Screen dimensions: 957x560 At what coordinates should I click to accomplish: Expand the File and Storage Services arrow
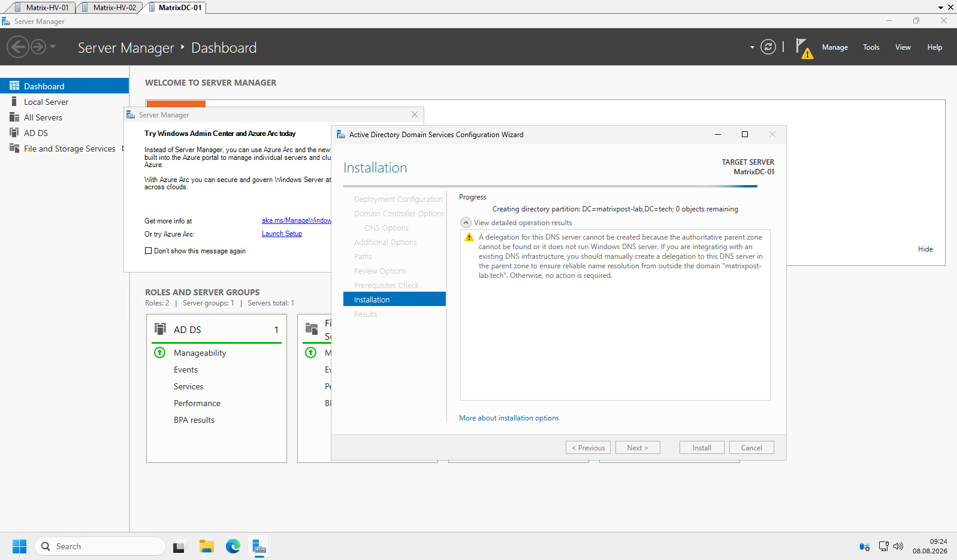[123, 149]
